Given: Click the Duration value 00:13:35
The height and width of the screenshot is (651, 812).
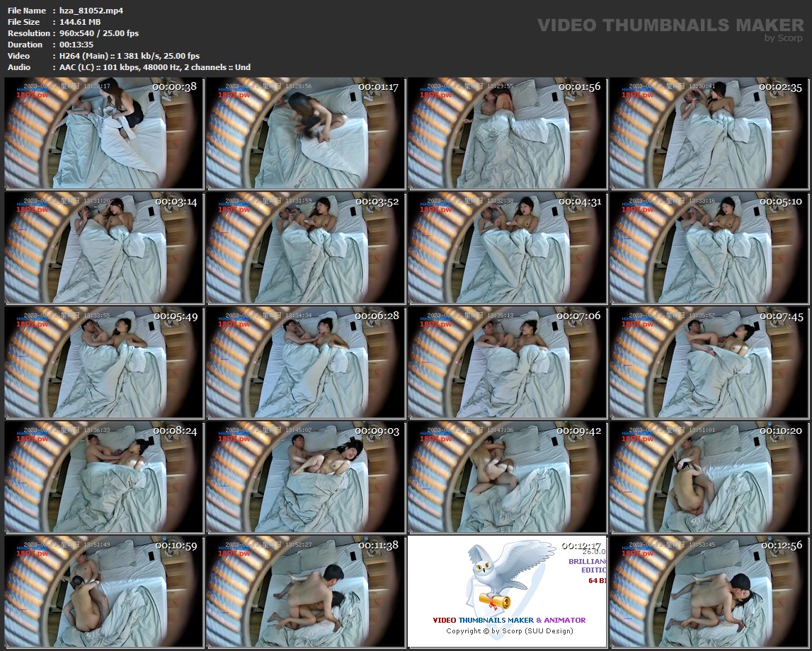Looking at the screenshot, I should 76,45.
